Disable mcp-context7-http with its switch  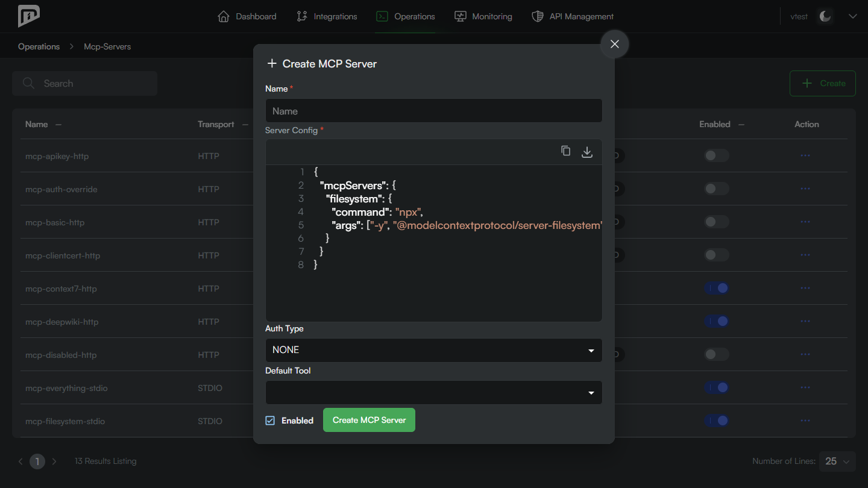click(717, 288)
